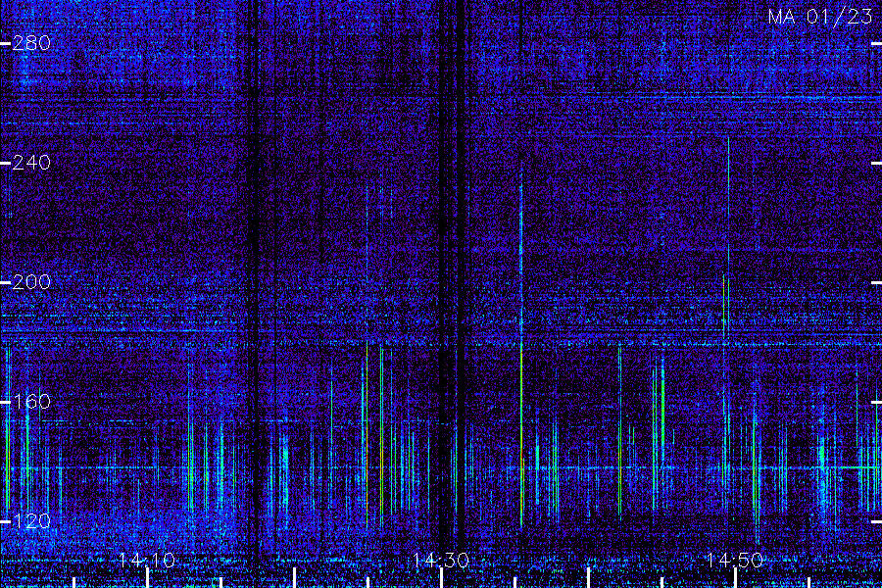Click the 200 frequency axis label
This screenshot has width=882, height=588.
31,282
